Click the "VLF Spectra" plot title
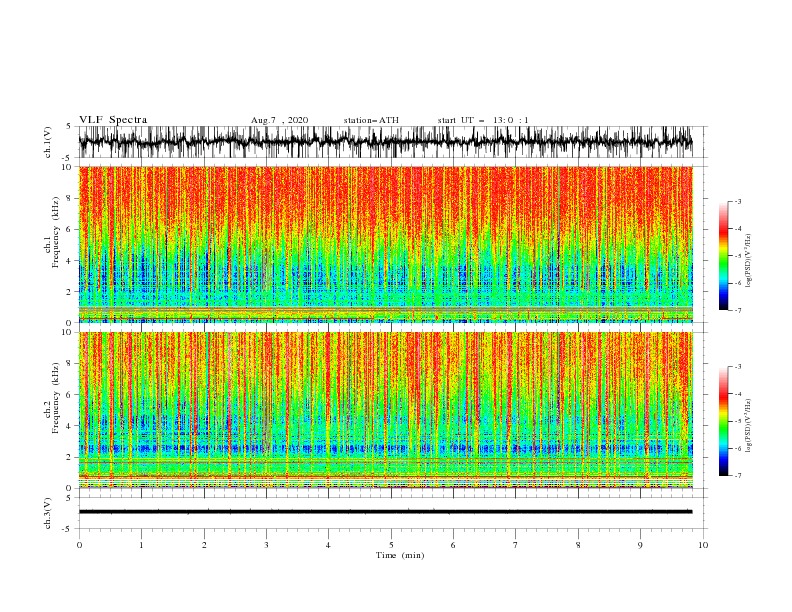Image resolution: width=792 pixels, height=612 pixels. coord(113,120)
